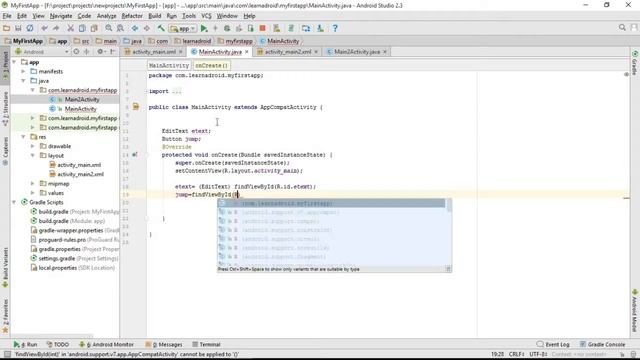Viewport: 640px width, 360px height.
Task: Open the File menu
Action: coord(7,16)
